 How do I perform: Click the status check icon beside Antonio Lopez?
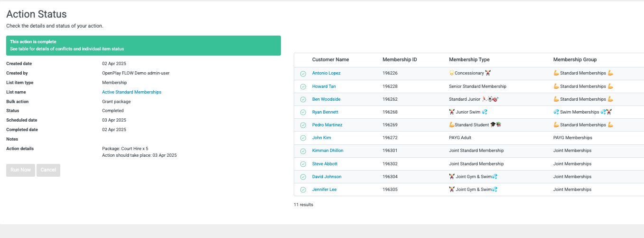click(303, 74)
